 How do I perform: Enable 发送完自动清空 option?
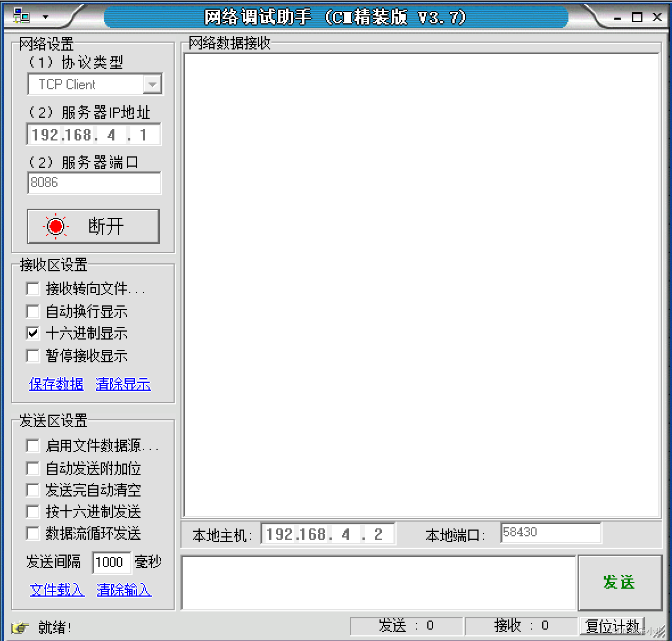[x=32, y=490]
